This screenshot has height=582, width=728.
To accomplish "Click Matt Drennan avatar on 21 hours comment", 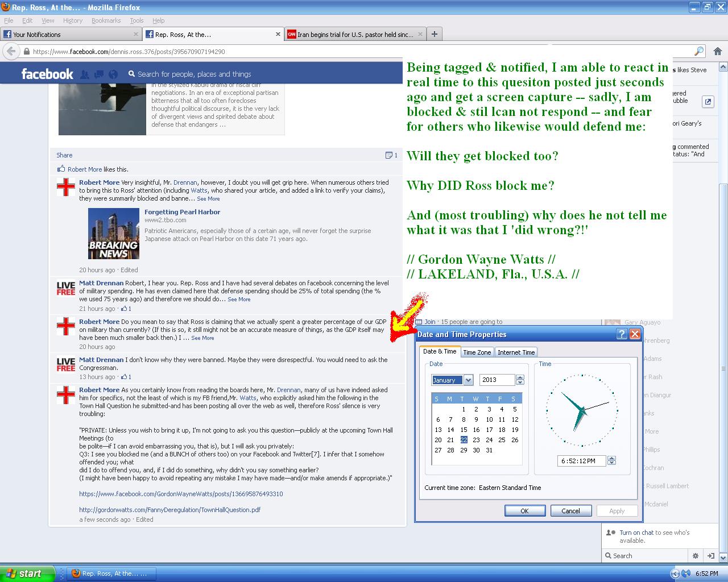I will (66, 288).
